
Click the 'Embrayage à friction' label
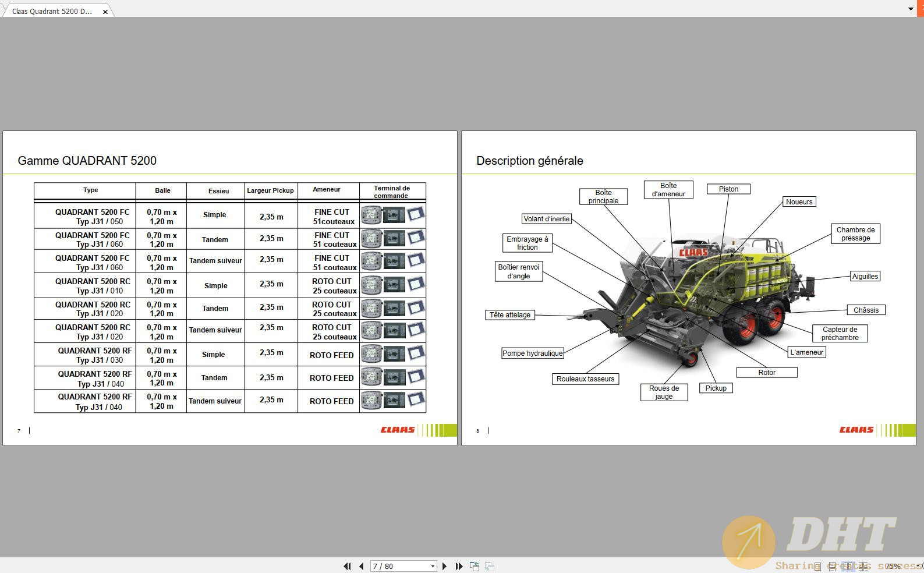tap(527, 243)
